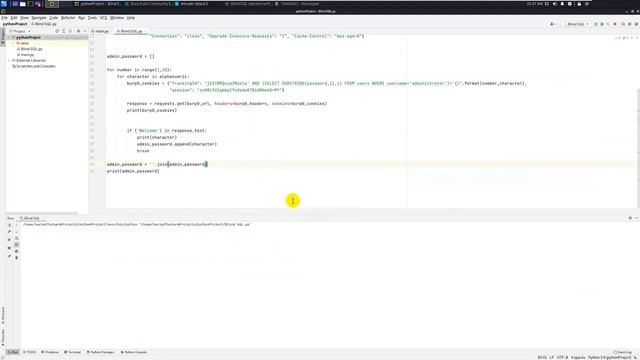Click rerun icon in Run panel
Image resolution: width=640 pixels, height=360 pixels.
coord(9,225)
